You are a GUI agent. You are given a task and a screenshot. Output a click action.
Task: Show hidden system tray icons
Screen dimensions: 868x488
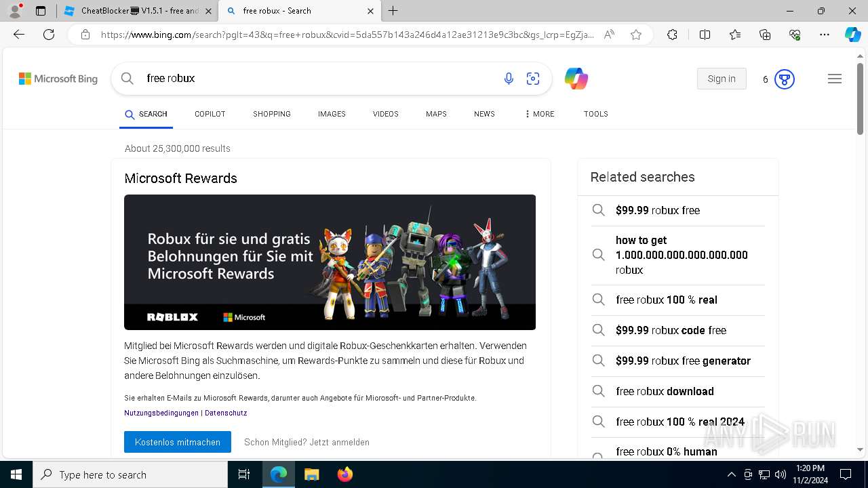tap(731, 474)
